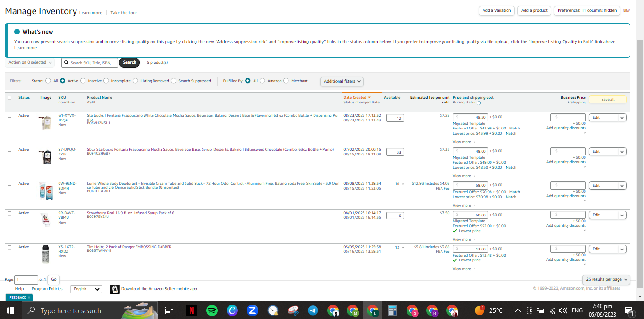Image resolution: width=644 pixels, height=319 pixels.
Task: Click the Windows Start button
Action: [x=10, y=310]
